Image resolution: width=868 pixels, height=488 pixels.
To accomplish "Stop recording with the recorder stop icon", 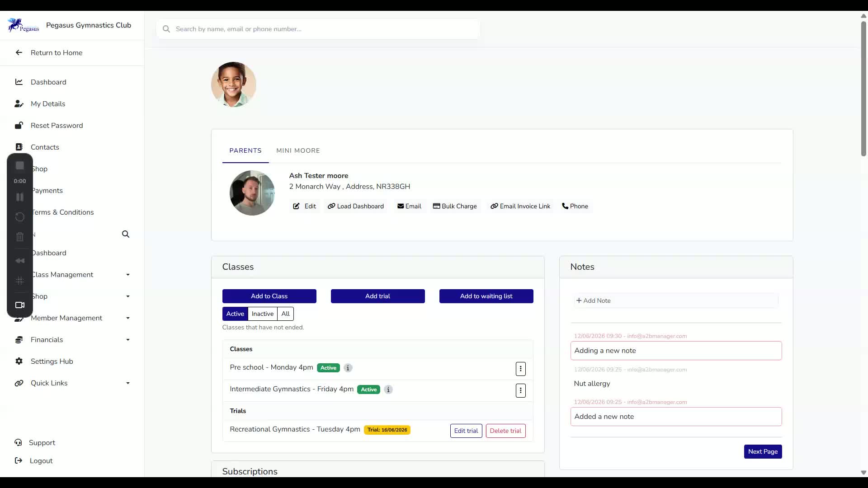I will point(20,166).
